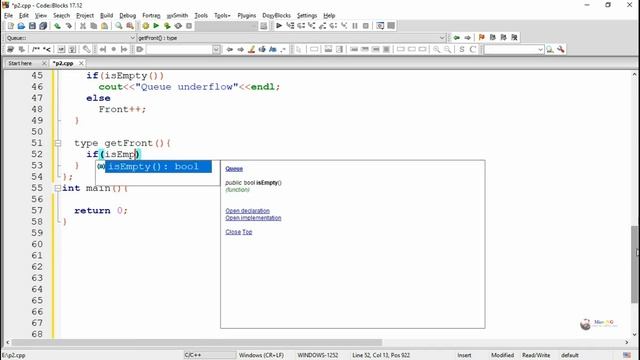Click the Jump forward arrow icon
This screenshot has height=360, width=640.
(468, 38)
